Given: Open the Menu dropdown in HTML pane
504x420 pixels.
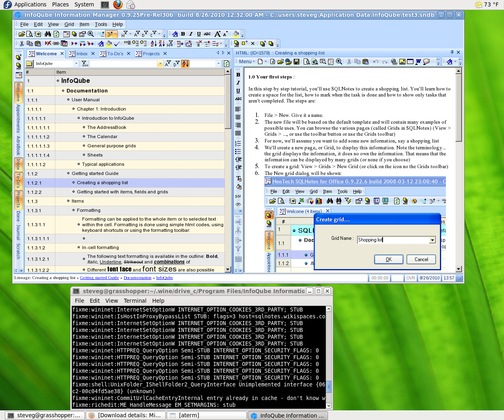Looking at the screenshot, I should click(x=246, y=62).
